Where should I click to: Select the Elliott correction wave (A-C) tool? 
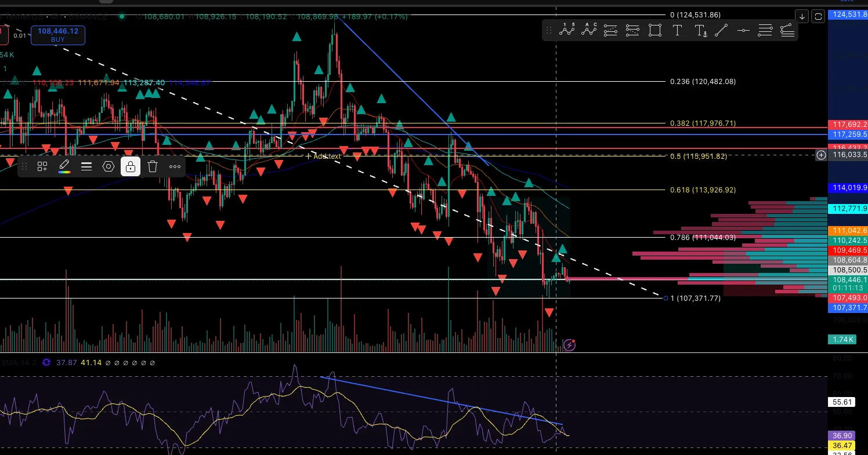click(589, 30)
